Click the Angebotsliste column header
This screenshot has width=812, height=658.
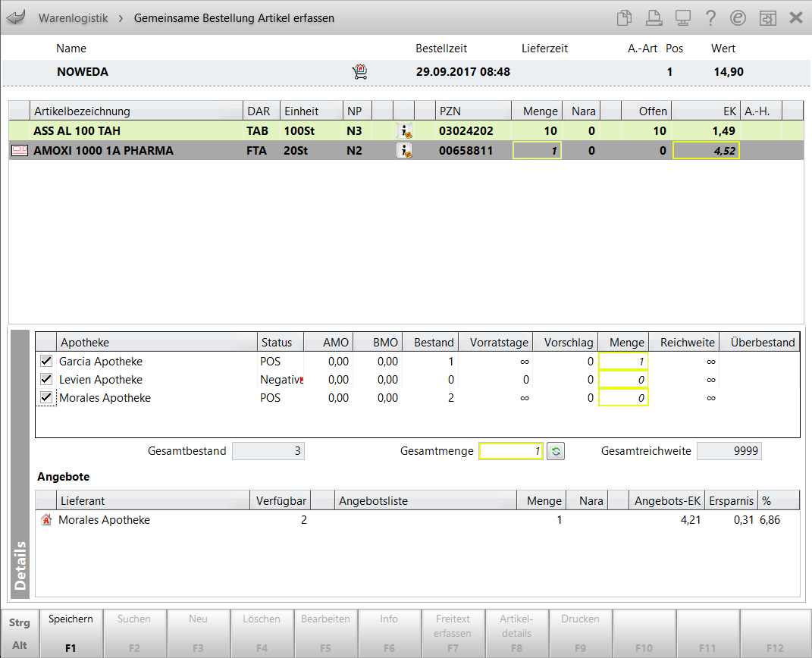pyautogui.click(x=425, y=500)
